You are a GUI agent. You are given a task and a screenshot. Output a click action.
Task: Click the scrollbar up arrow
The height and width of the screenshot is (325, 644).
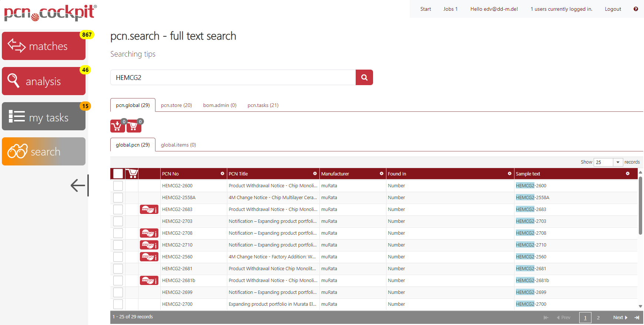coord(640,172)
